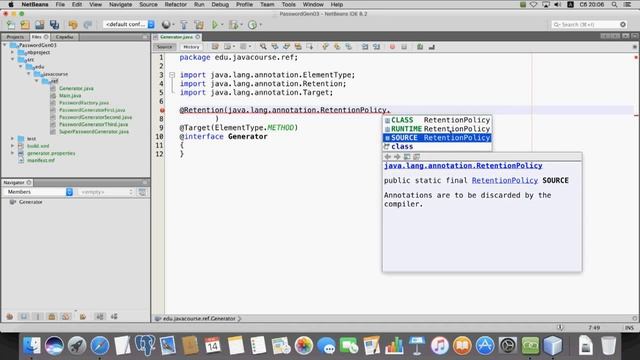Click the New File toolbar icon
Screen dimensions: 640x360
click(11, 24)
